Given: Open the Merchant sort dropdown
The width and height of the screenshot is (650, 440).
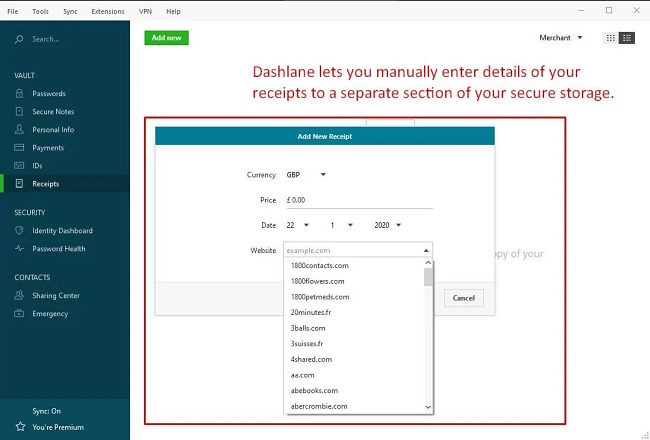Looking at the screenshot, I should pyautogui.click(x=560, y=38).
